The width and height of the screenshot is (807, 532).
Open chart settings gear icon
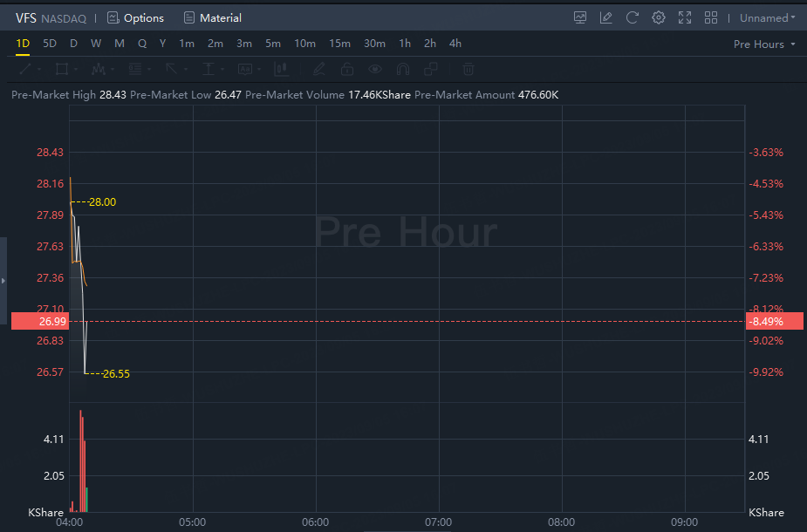[x=659, y=18]
